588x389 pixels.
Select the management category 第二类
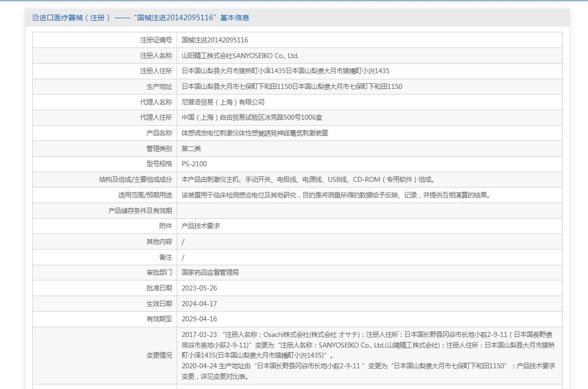click(191, 149)
